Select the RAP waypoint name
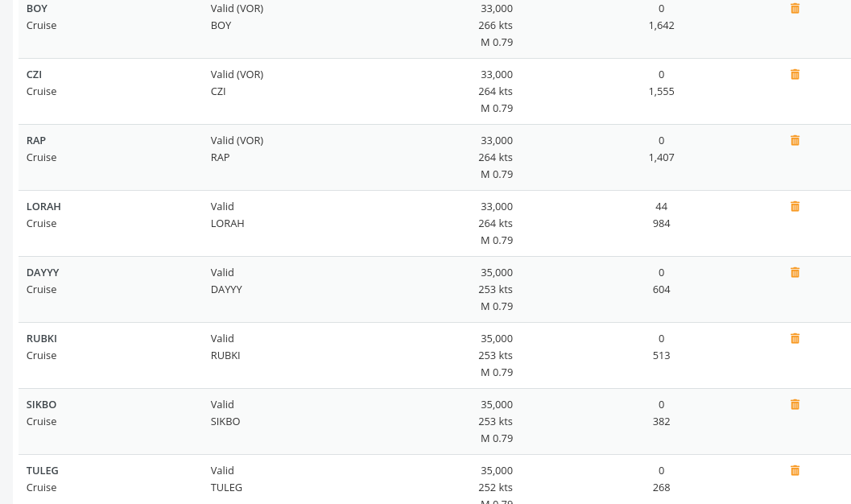Image resolution: width=851 pixels, height=504 pixels. (x=36, y=140)
